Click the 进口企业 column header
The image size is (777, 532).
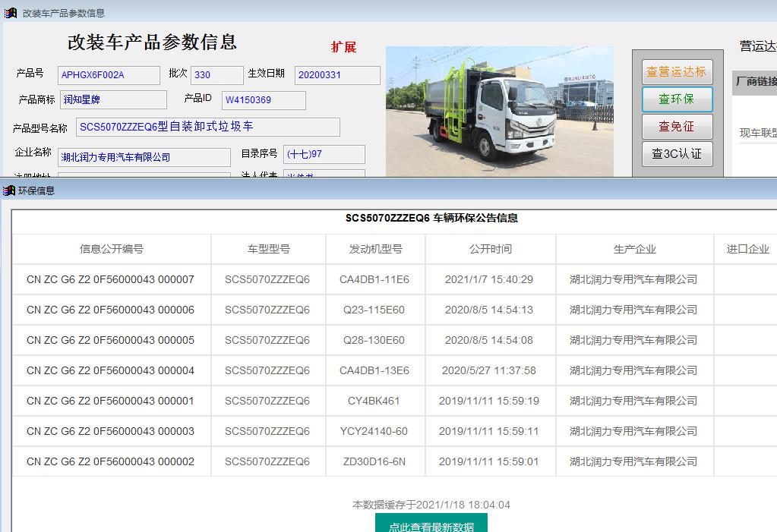(x=748, y=249)
